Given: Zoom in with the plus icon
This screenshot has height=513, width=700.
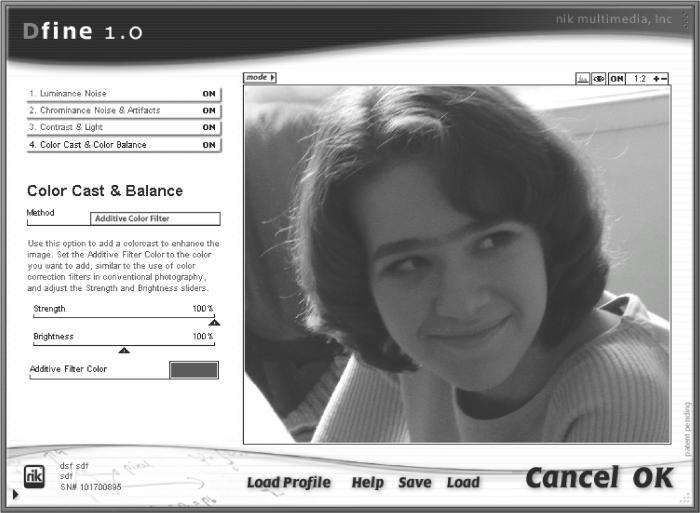Looking at the screenshot, I should [x=656, y=79].
